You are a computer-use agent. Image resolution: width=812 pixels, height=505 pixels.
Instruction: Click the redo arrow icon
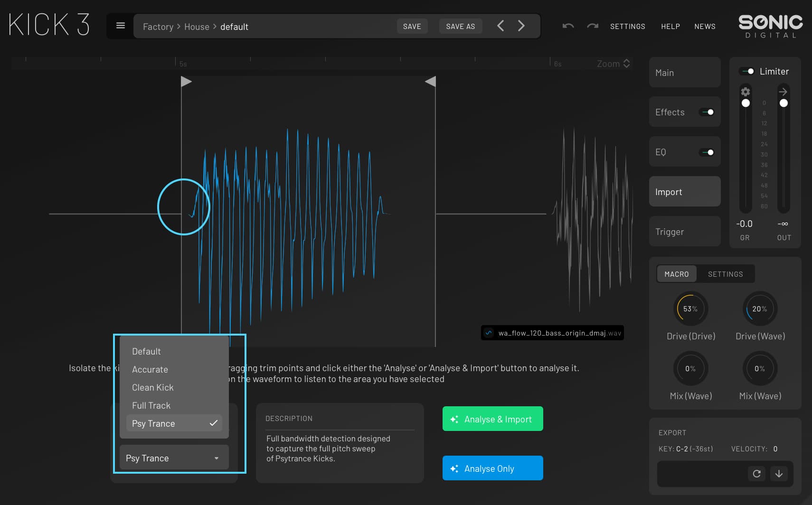tap(592, 26)
